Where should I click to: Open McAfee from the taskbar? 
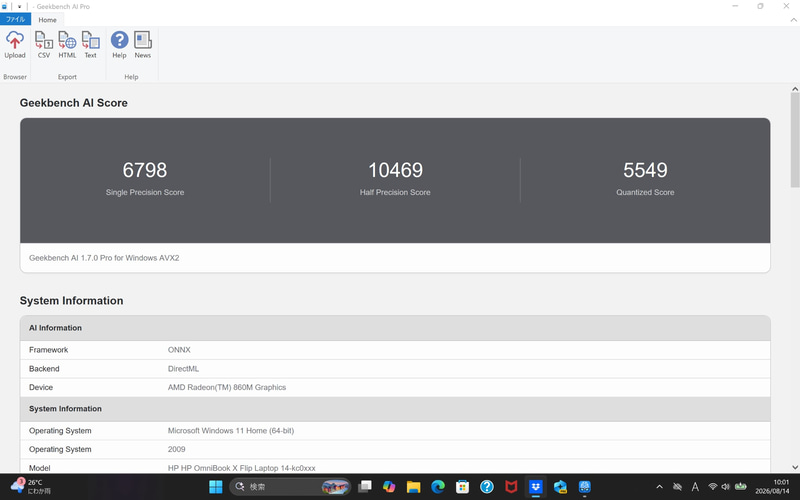(x=511, y=487)
